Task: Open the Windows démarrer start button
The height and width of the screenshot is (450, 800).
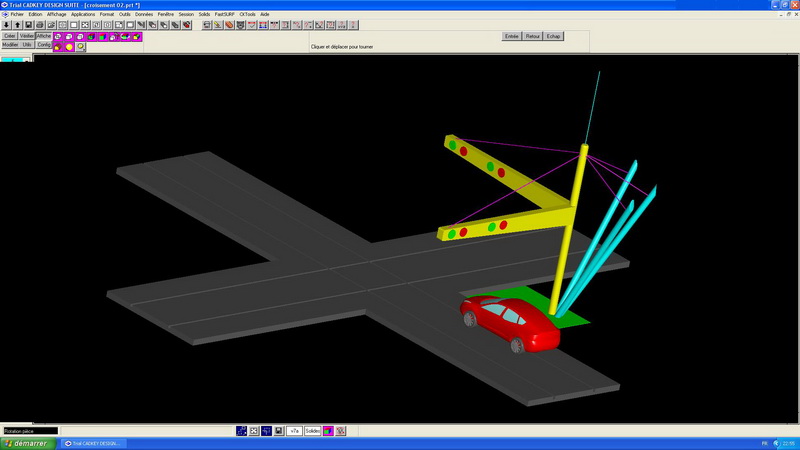Action: tap(26, 443)
